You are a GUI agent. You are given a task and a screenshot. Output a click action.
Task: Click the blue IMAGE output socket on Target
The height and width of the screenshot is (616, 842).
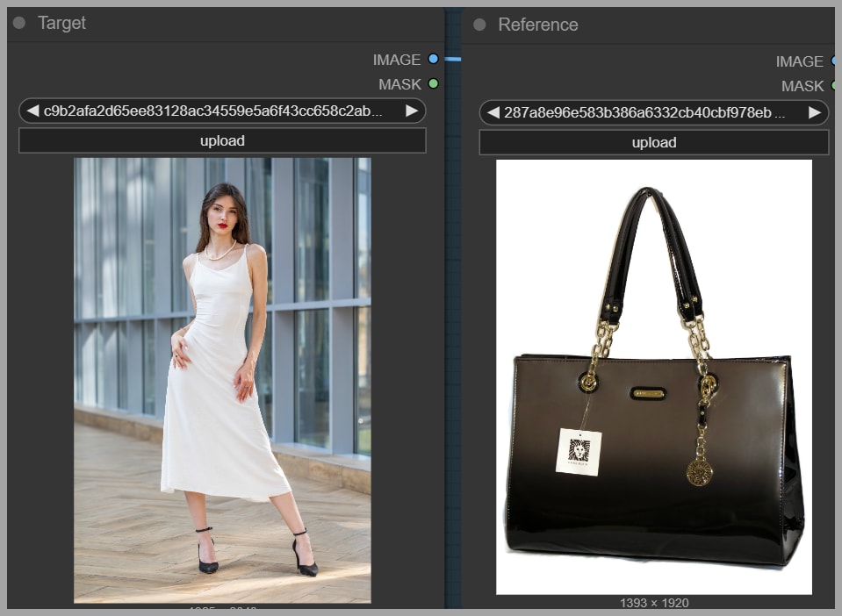pyautogui.click(x=433, y=60)
